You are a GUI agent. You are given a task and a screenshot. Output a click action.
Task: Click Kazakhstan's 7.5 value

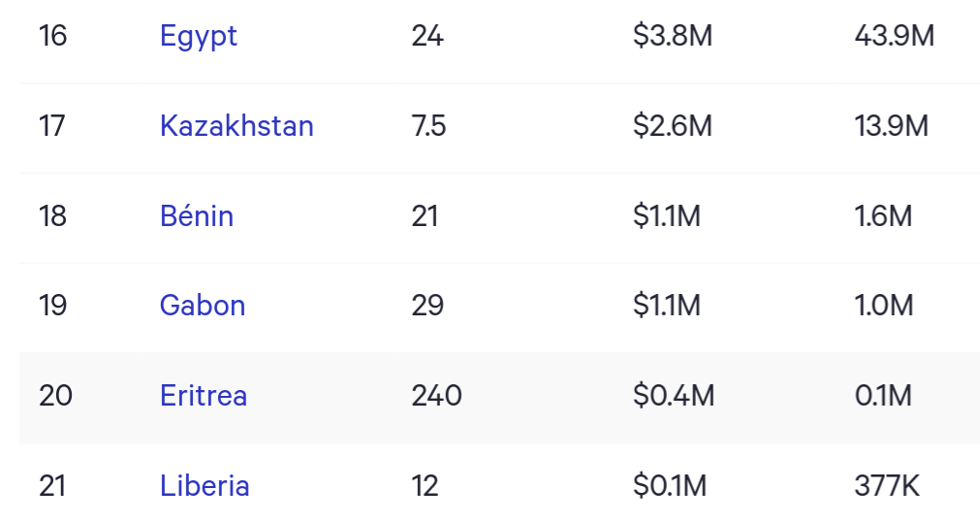428,126
